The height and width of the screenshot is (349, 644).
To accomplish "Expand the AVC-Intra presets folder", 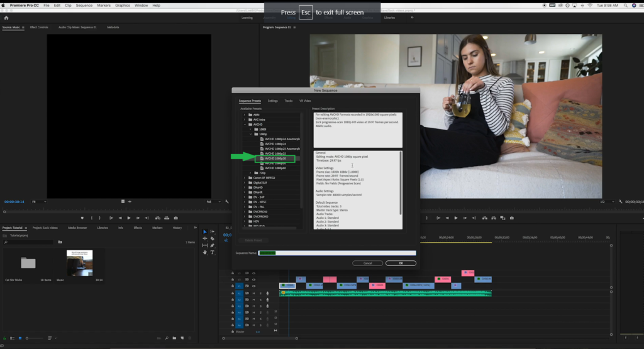I will pos(245,119).
